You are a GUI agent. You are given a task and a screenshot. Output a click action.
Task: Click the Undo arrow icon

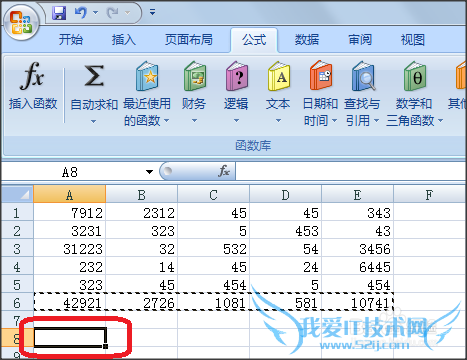80,13
